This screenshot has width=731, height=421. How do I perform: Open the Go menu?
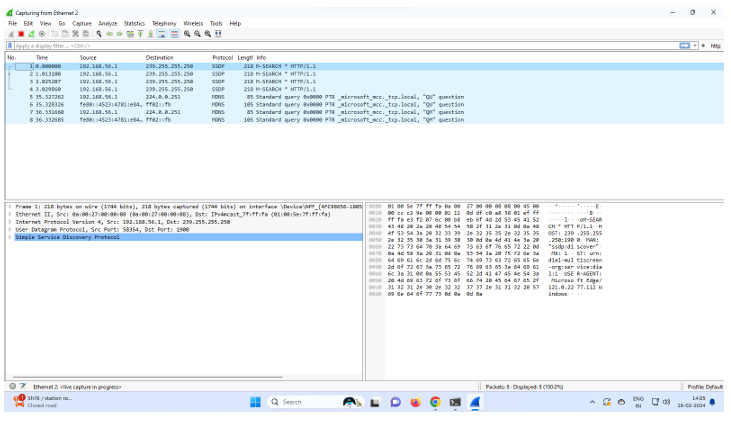[x=62, y=23]
